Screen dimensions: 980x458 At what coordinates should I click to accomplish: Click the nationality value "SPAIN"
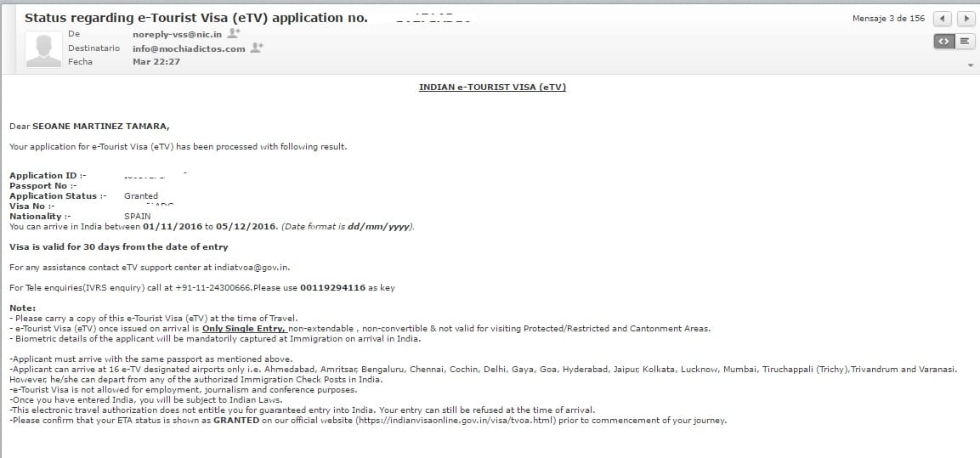click(x=137, y=216)
